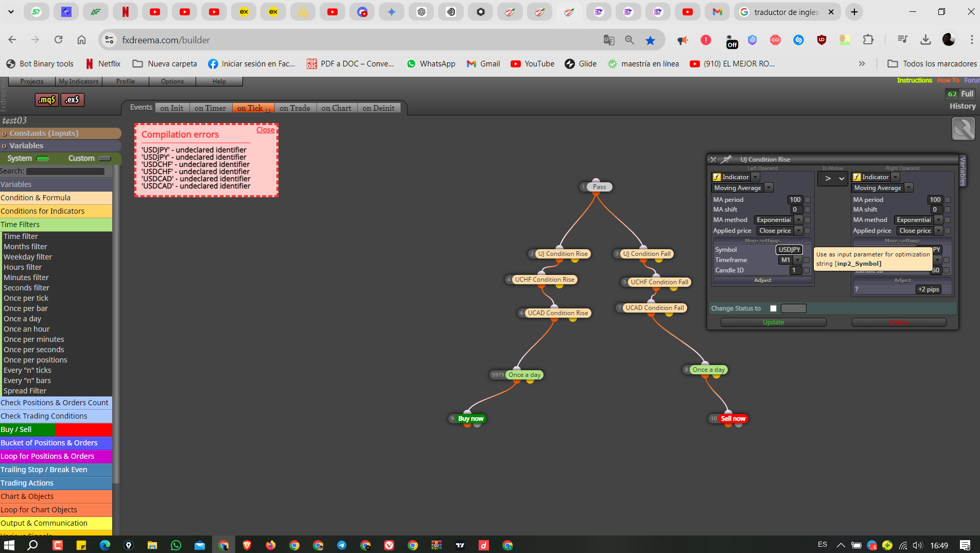Tick left operand Candle ID input-parameter checkbox
The height and width of the screenshot is (553, 980).
[807, 270]
